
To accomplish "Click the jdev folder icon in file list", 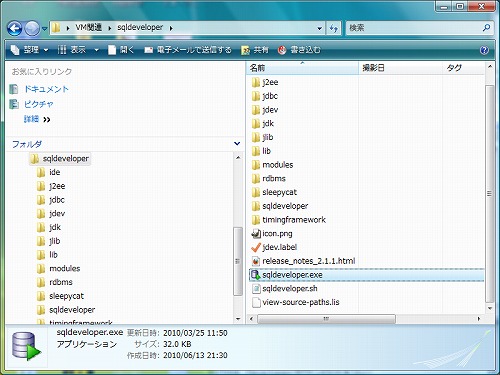I will coord(256,110).
